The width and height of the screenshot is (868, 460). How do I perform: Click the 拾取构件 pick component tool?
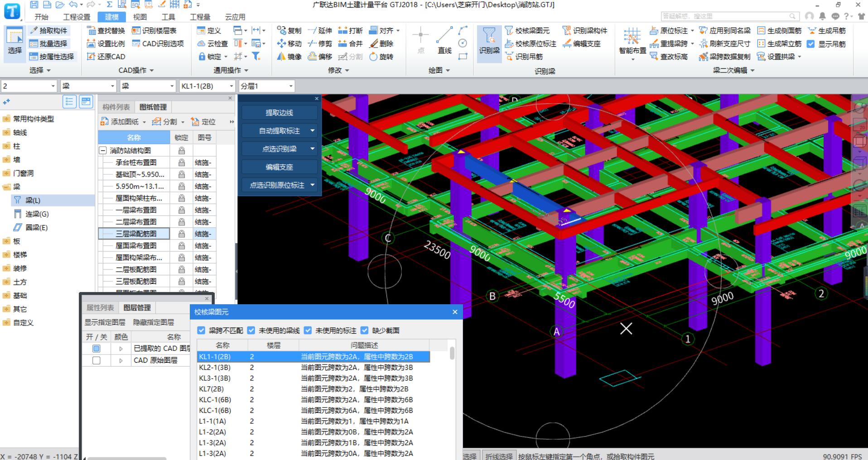48,30
